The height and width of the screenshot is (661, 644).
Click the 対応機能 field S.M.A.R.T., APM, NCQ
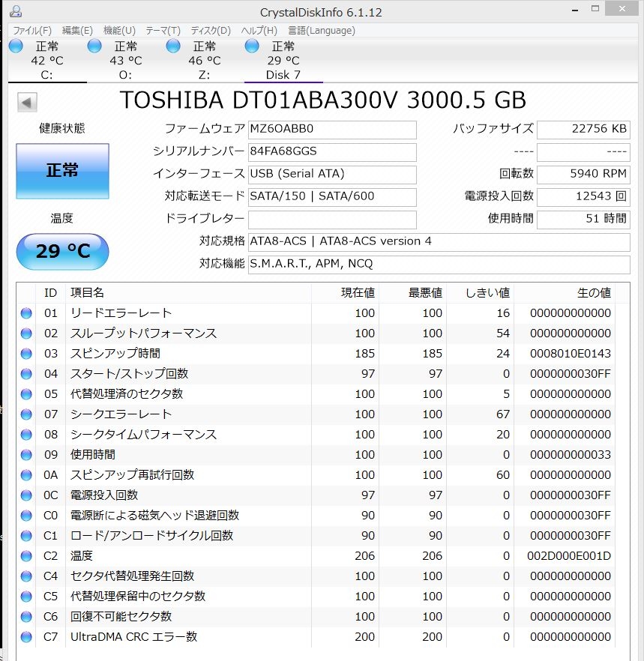pyautogui.click(x=439, y=265)
